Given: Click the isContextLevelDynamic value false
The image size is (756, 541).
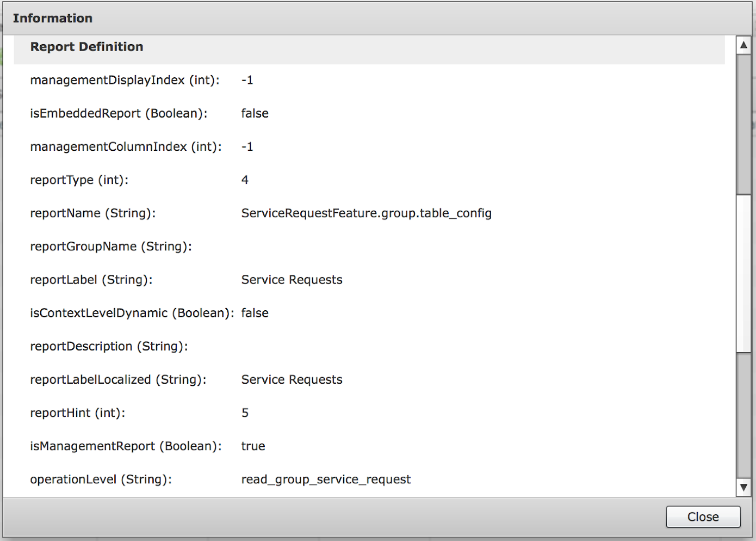Looking at the screenshot, I should (x=255, y=313).
